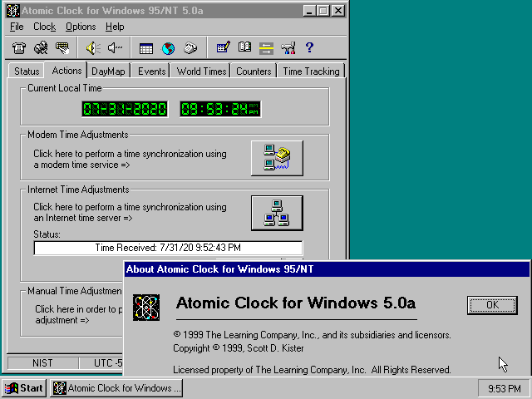
Task: Click the green date display 07-31-2020
Action: pyautogui.click(x=125, y=109)
